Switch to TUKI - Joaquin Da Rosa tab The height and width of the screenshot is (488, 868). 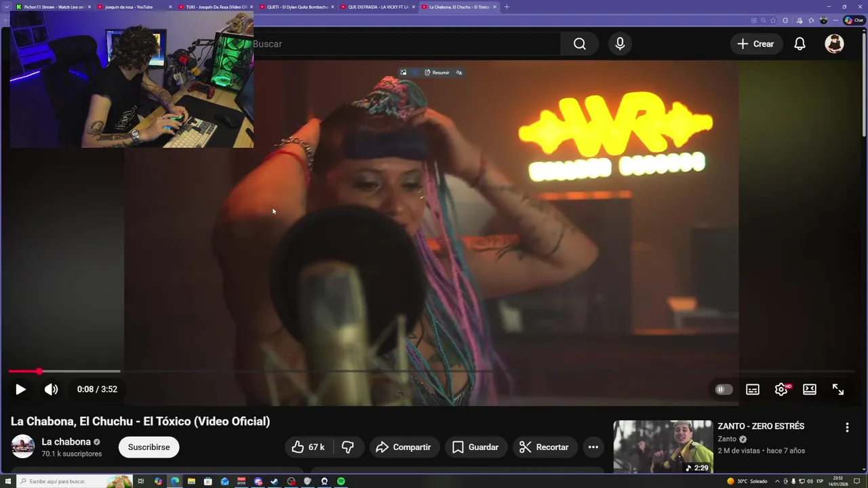216,7
